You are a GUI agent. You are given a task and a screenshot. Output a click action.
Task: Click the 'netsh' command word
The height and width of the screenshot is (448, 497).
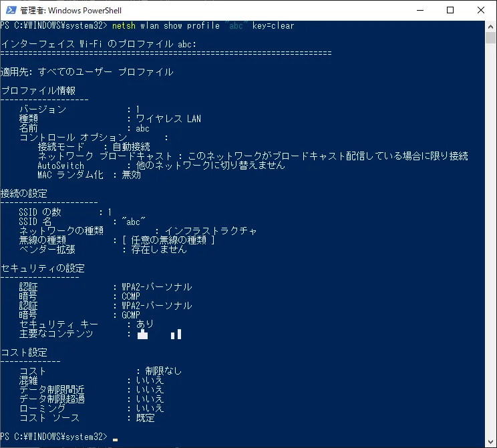124,25
